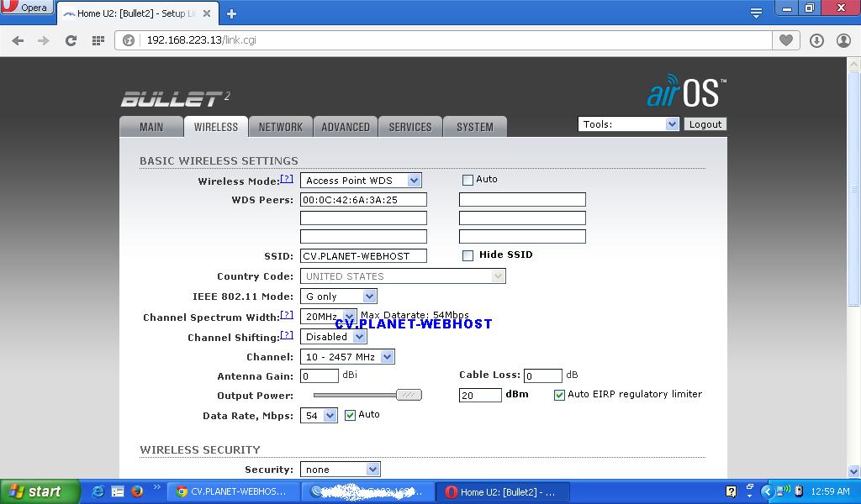The width and height of the screenshot is (861, 504).
Task: Reload the page with the refresh icon
Action: coord(71,40)
